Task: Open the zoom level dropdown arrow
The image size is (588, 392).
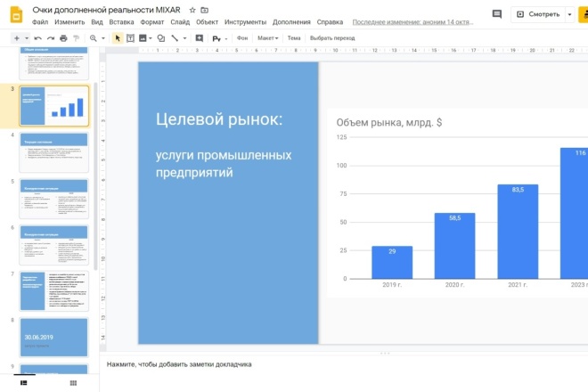Action: (x=103, y=38)
